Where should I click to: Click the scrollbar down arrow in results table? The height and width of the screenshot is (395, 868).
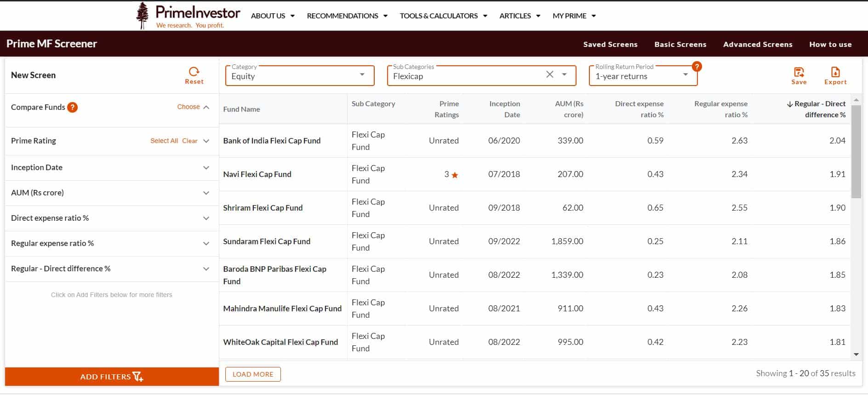click(x=856, y=354)
